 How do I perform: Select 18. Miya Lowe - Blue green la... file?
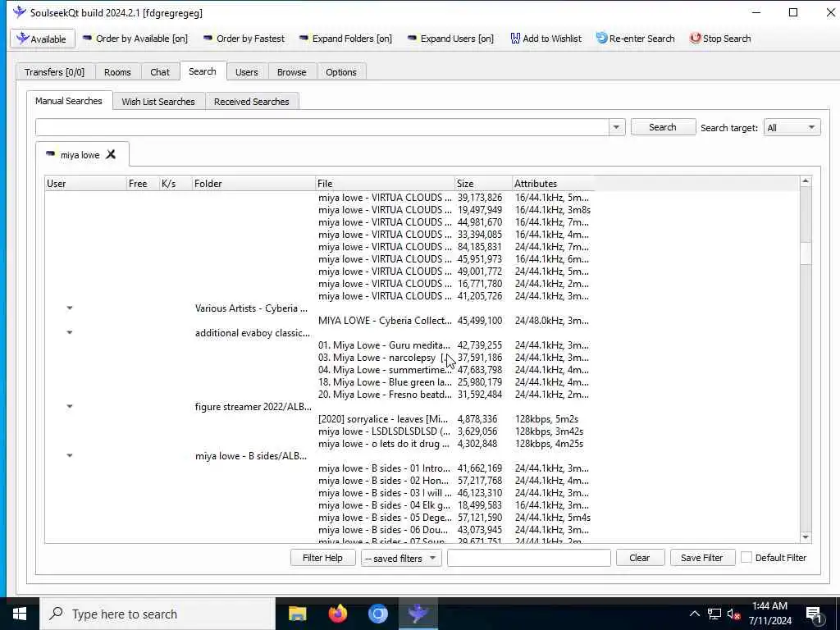385,382
